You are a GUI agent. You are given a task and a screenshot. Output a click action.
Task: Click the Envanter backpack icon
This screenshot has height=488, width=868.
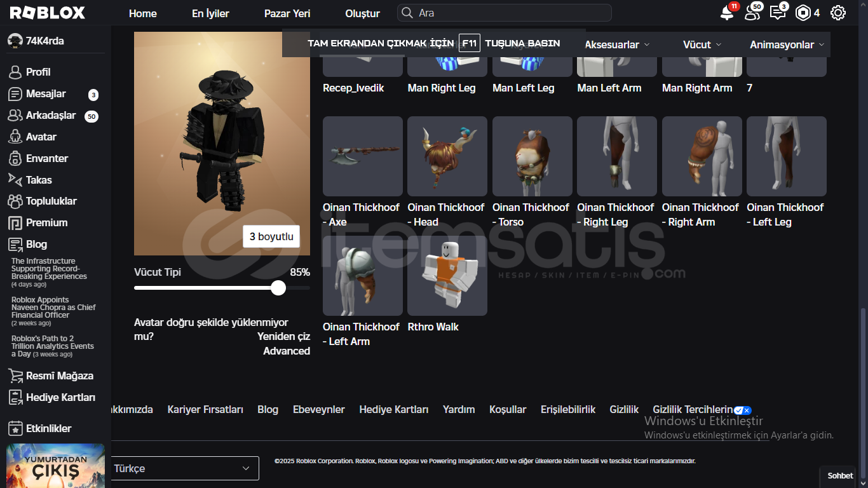point(15,158)
